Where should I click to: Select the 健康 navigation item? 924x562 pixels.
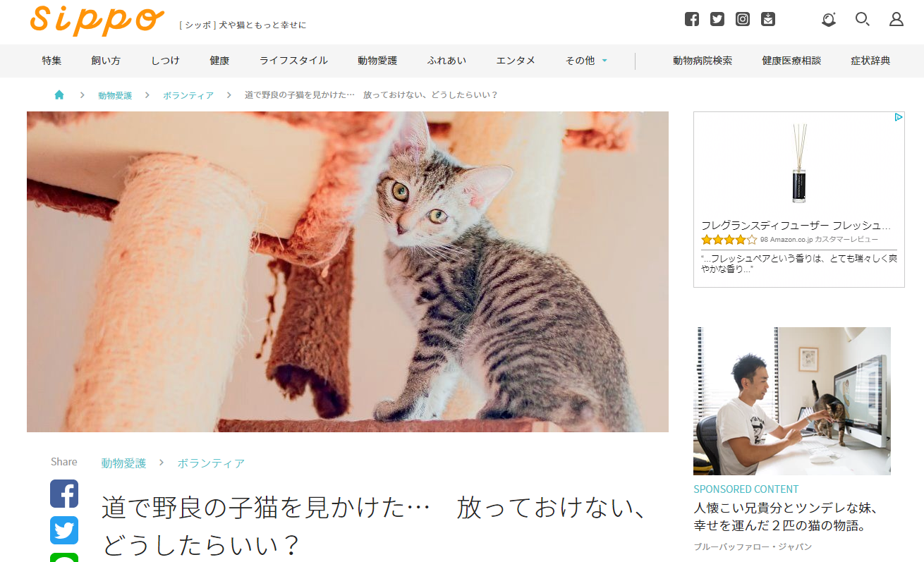coord(219,61)
